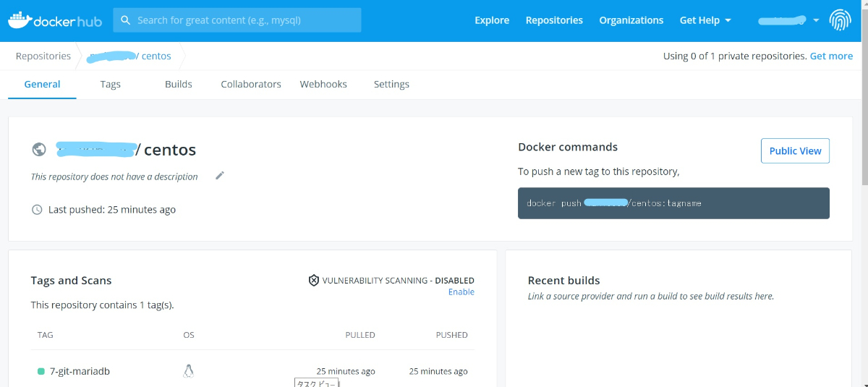The height and width of the screenshot is (387, 868).
Task: Click the 'Last pushed: 25 minutes ago' text
Action: (112, 210)
